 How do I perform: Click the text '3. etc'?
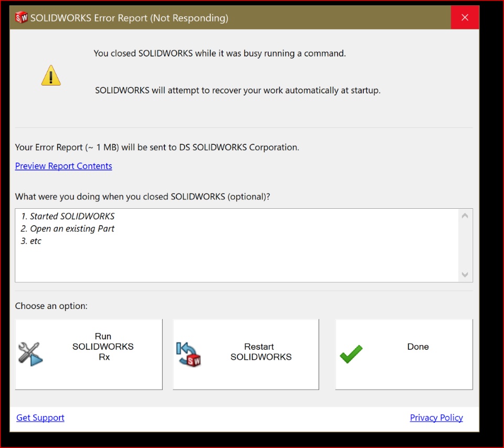tap(31, 241)
